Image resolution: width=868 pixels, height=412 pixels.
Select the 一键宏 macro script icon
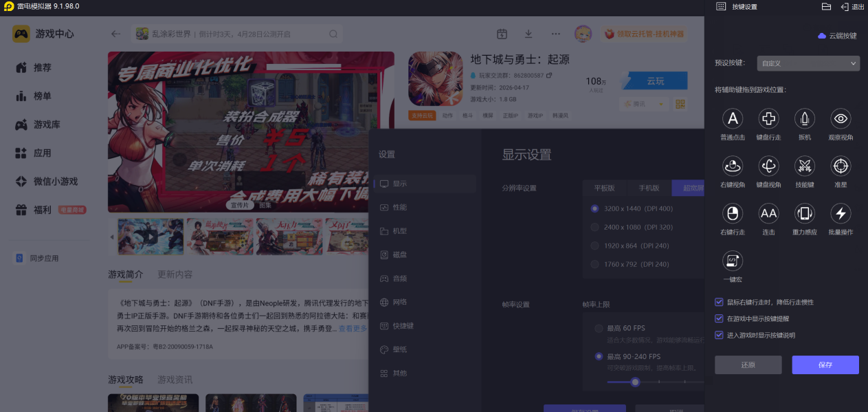(x=733, y=261)
